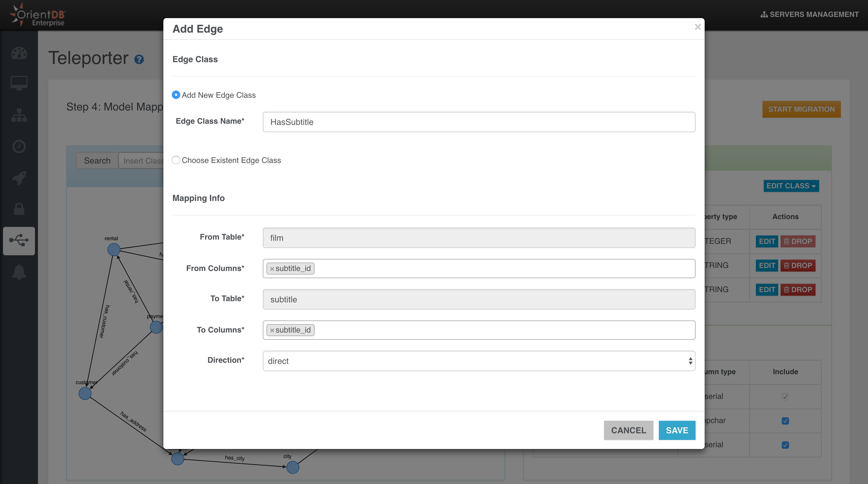Remove subtitle_id tag from From Columns
This screenshot has height=484, width=868.
pyautogui.click(x=272, y=269)
